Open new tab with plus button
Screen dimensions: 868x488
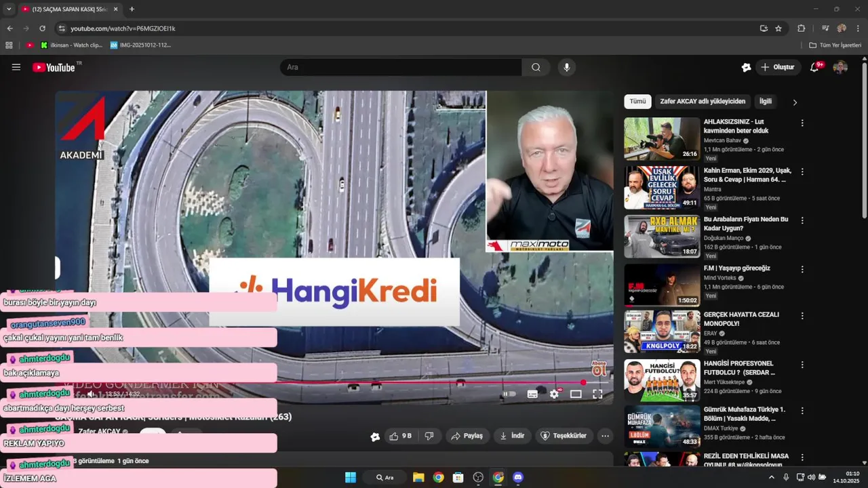[132, 9]
